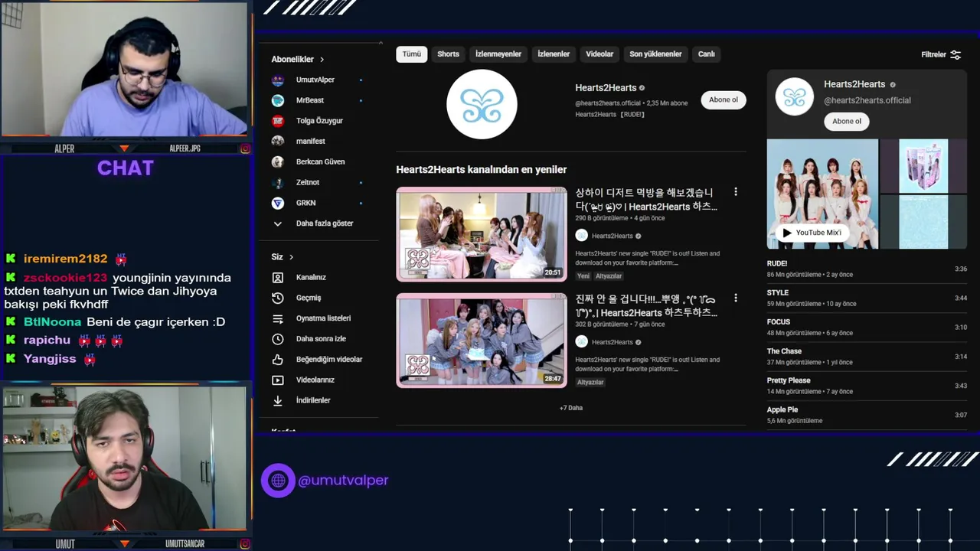The width and height of the screenshot is (980, 551).
Task: Click Yangjiss username in chat
Action: [50, 358]
